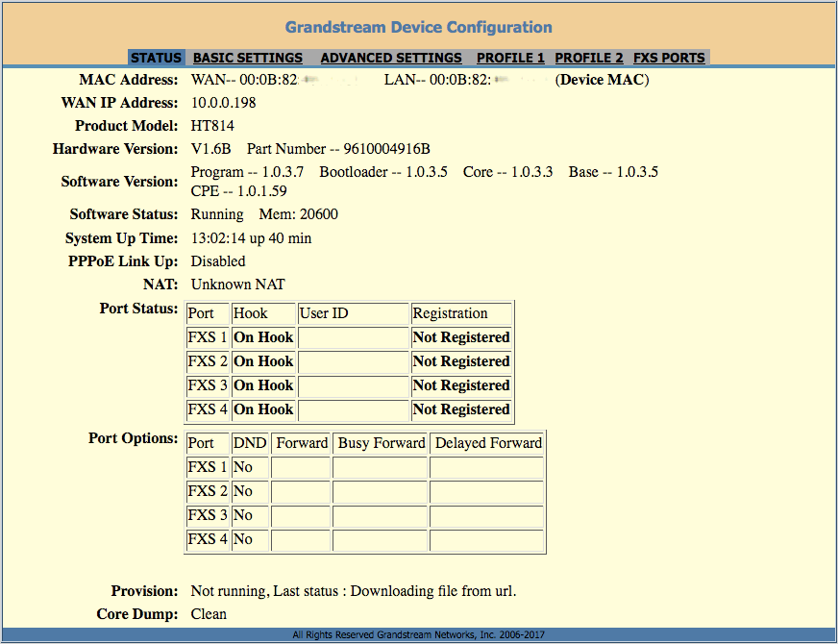
Task: Click PPPoE Link Up value Disabled
Action: 218,261
